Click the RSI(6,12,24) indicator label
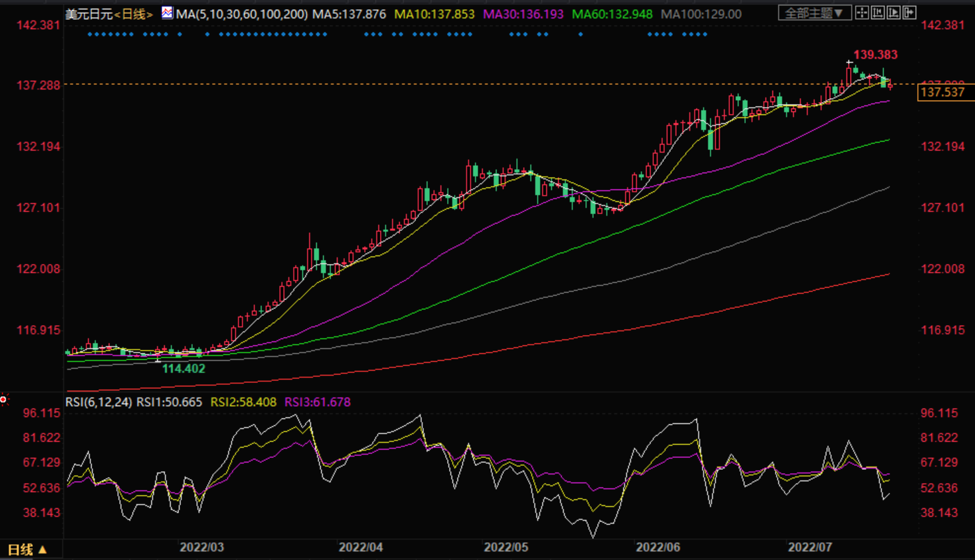975x560 pixels. coord(98,402)
